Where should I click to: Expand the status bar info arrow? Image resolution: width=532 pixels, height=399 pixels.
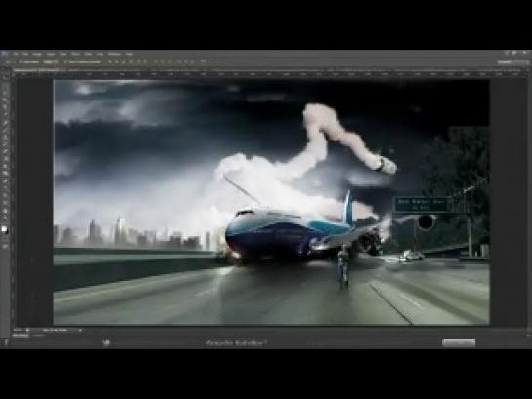80,330
